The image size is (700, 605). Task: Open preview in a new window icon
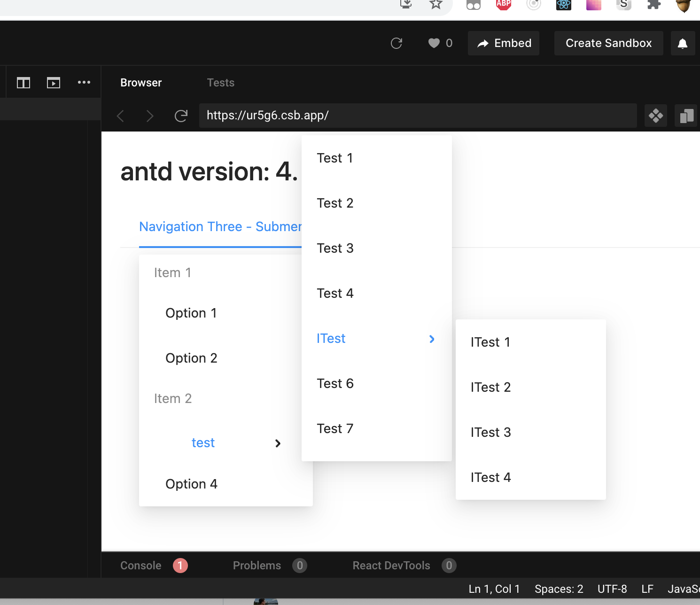(686, 116)
